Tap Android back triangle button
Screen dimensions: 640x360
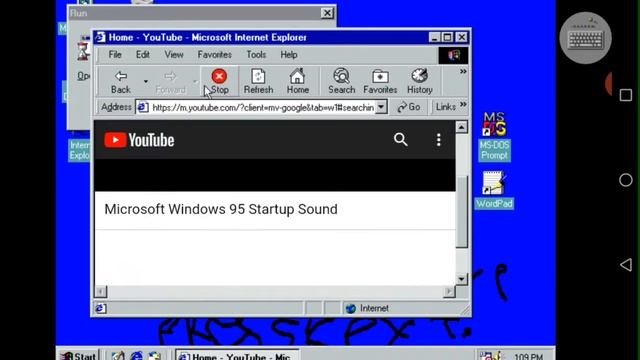626,264
